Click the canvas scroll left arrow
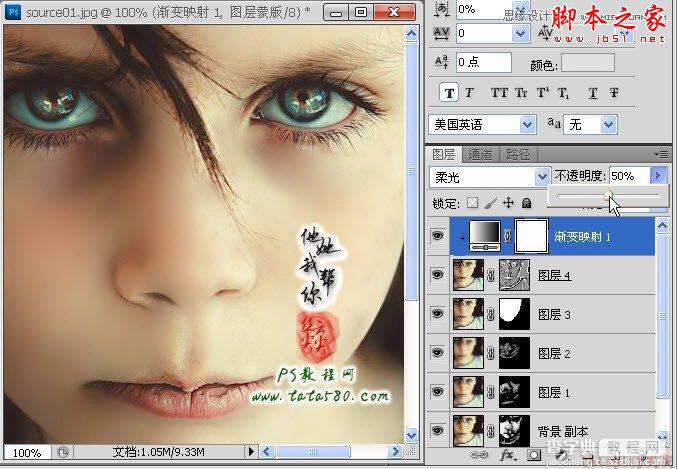The image size is (677, 469). (x=267, y=452)
